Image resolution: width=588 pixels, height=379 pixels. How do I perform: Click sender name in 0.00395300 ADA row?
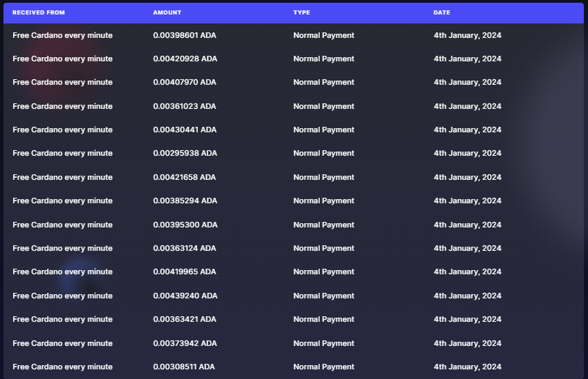[62, 225]
